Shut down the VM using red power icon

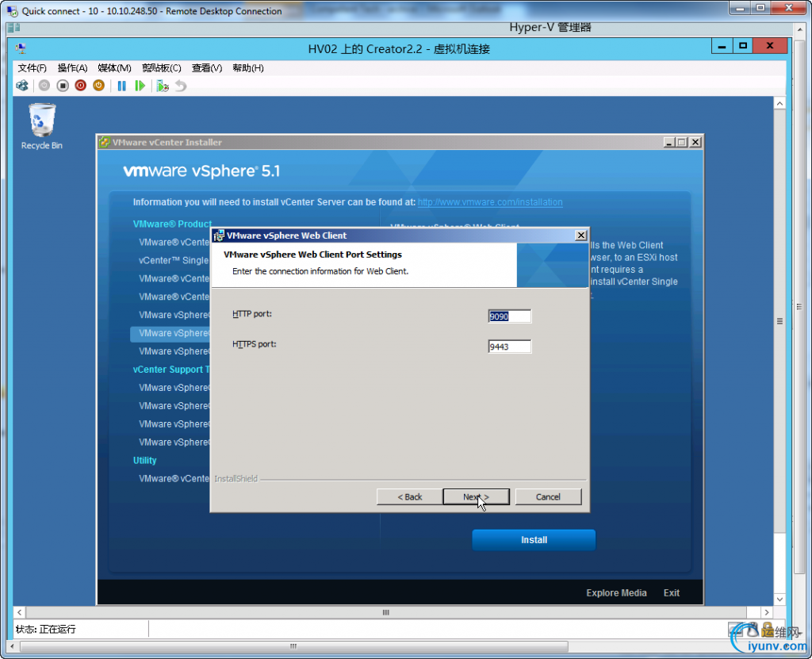[80, 86]
